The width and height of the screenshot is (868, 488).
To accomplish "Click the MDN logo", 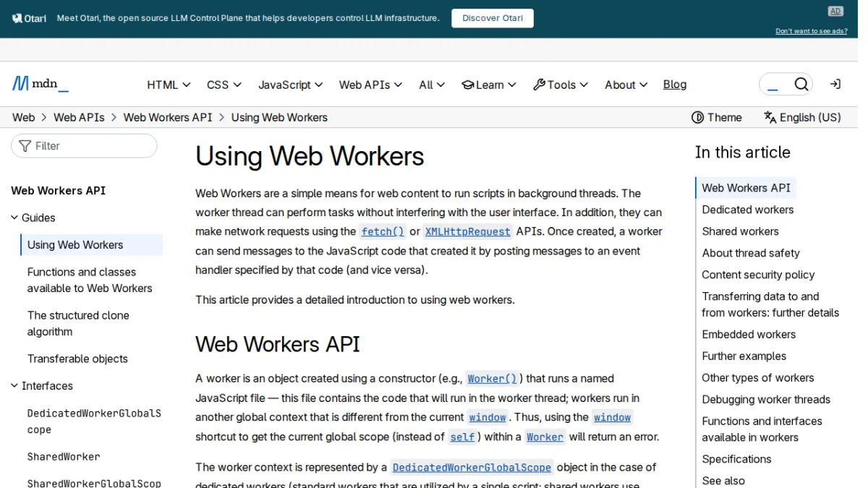I will click(41, 84).
